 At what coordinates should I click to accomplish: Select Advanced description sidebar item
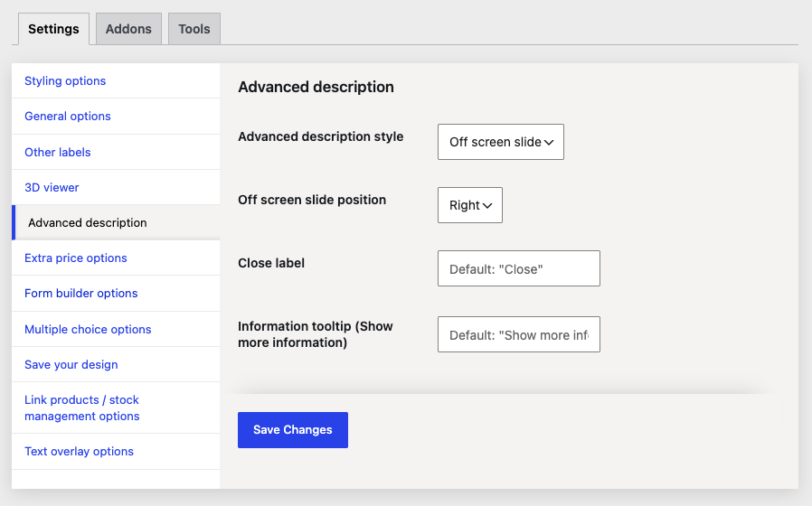click(116, 222)
